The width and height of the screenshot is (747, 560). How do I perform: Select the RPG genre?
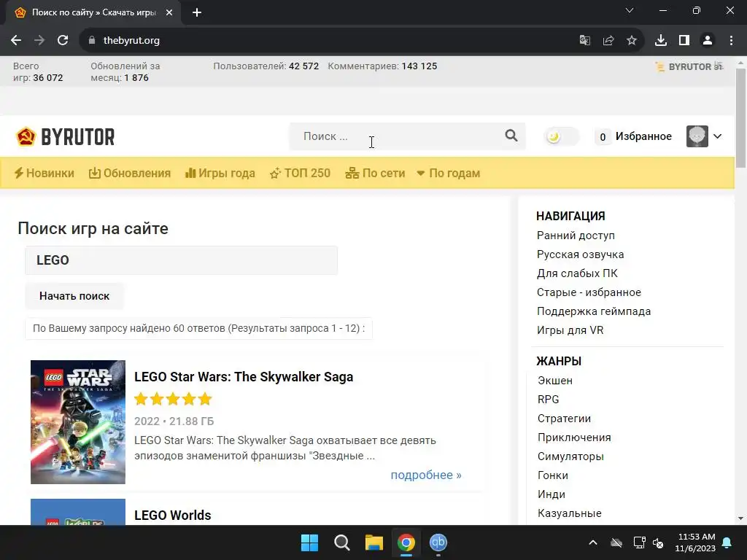click(549, 400)
